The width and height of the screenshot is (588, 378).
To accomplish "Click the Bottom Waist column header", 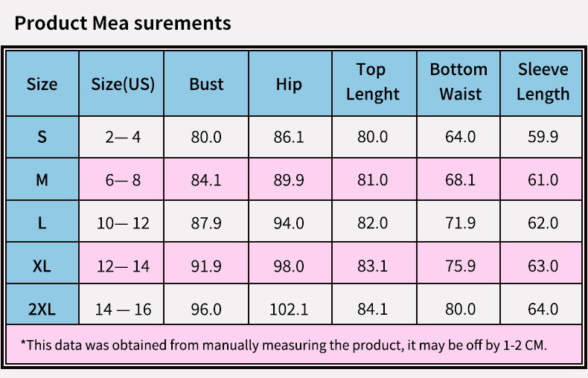I will coord(458,82).
